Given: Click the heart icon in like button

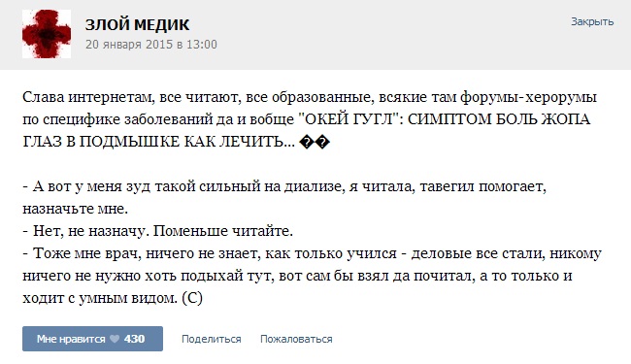Looking at the screenshot, I should pos(115,339).
